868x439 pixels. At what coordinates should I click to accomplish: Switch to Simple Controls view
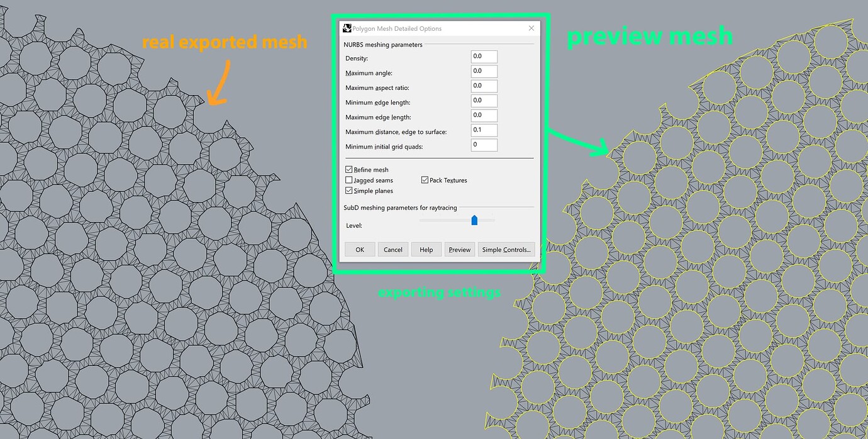506,249
